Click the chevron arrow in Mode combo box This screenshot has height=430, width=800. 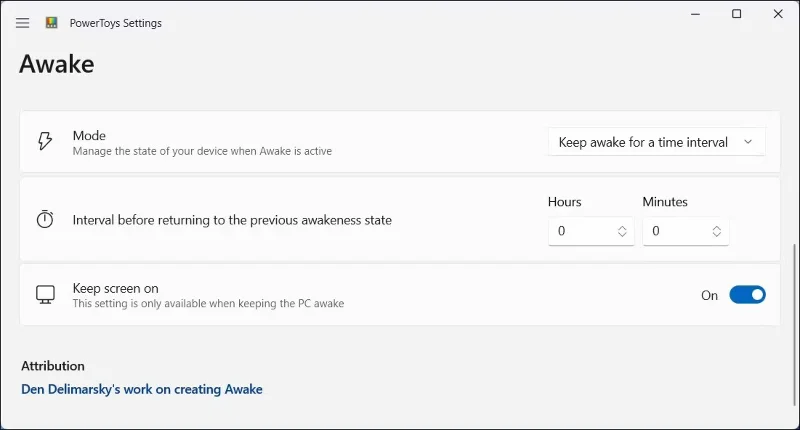(748, 142)
